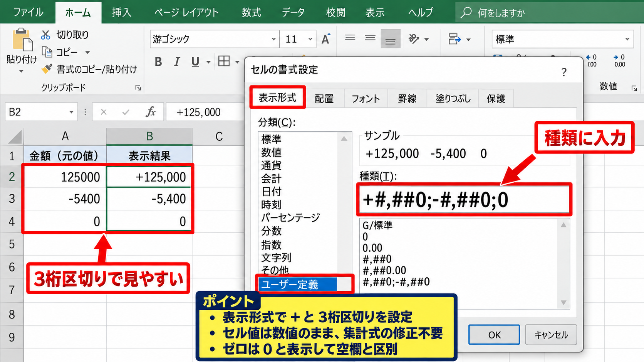Switch to the 挿入 ribbon tab
The height and width of the screenshot is (362, 644).
(x=122, y=12)
